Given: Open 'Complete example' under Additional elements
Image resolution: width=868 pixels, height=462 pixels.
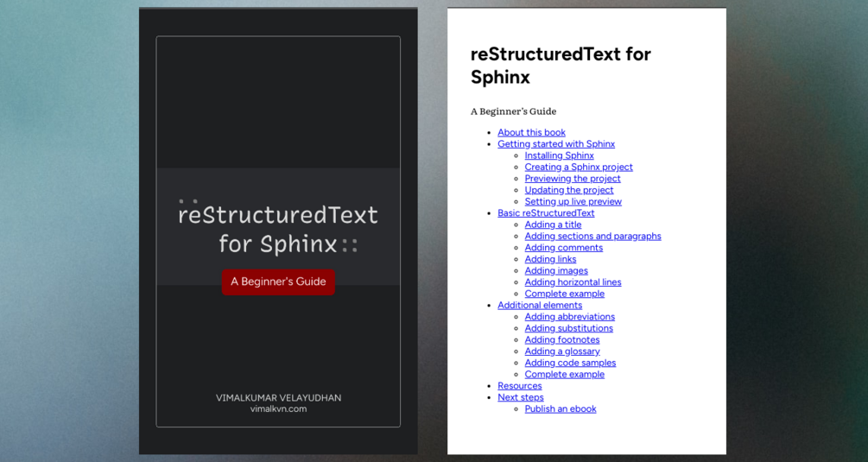Looking at the screenshot, I should pyautogui.click(x=565, y=375).
